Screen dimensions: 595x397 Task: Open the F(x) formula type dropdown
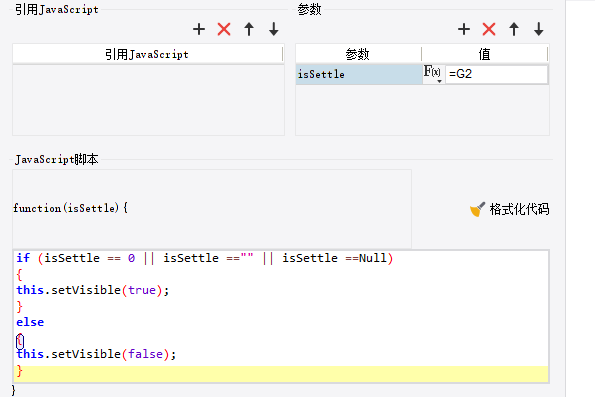pyautogui.click(x=433, y=74)
